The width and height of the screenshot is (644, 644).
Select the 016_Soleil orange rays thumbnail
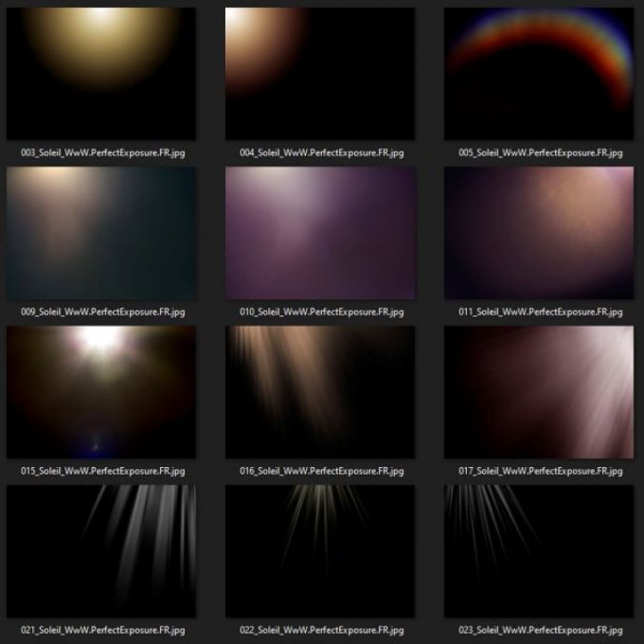tap(320, 392)
